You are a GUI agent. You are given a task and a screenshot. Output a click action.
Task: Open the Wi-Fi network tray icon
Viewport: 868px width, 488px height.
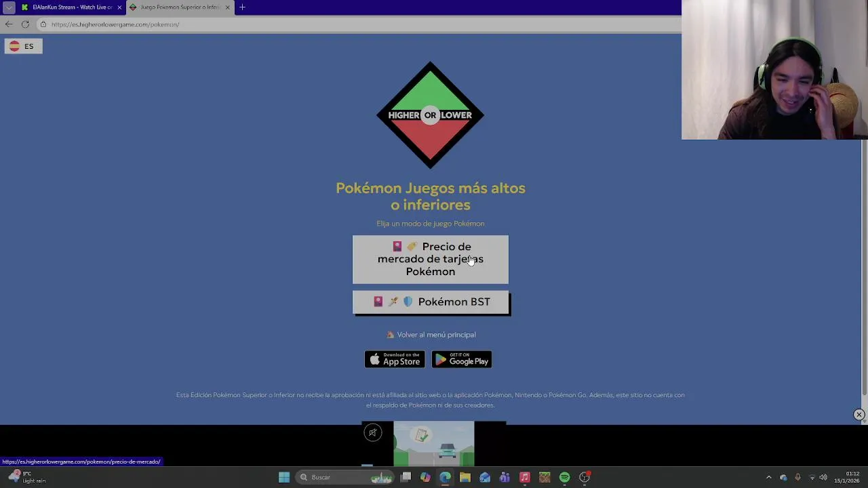[x=812, y=477]
